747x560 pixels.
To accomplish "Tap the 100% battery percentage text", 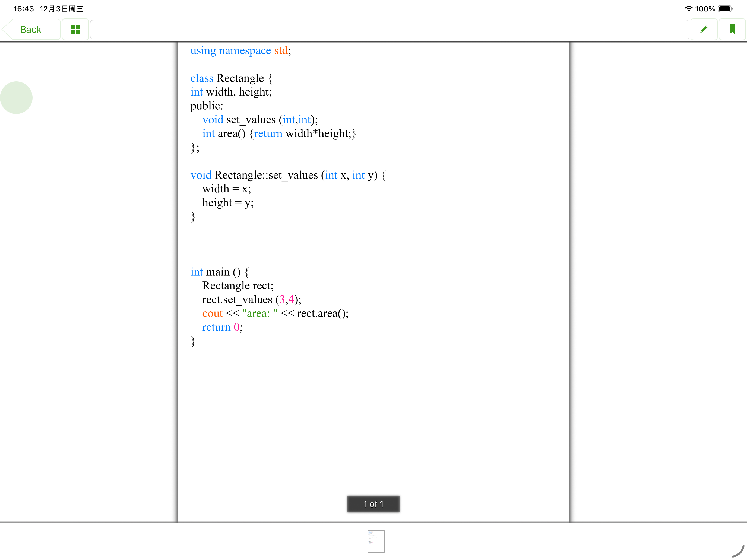I will pos(705,9).
